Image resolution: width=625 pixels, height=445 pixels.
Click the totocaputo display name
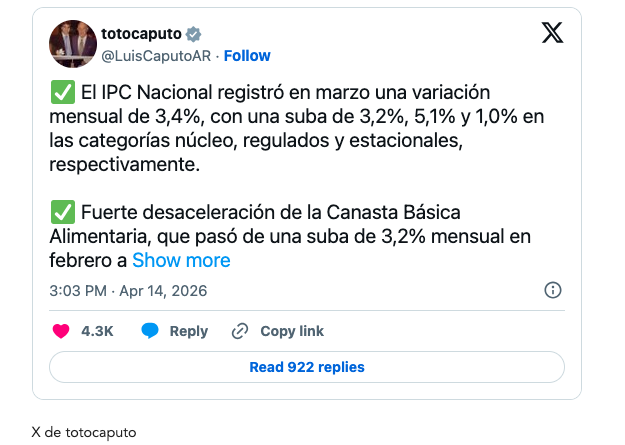click(x=139, y=34)
